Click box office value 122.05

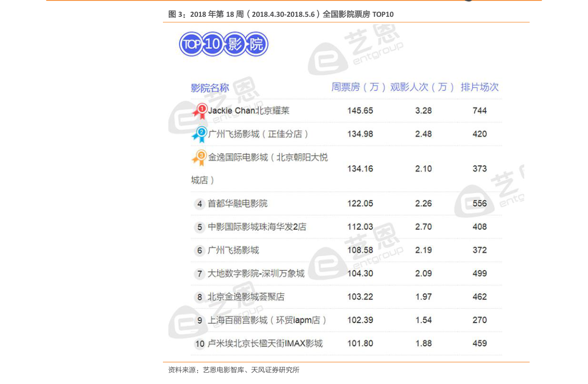(360, 204)
